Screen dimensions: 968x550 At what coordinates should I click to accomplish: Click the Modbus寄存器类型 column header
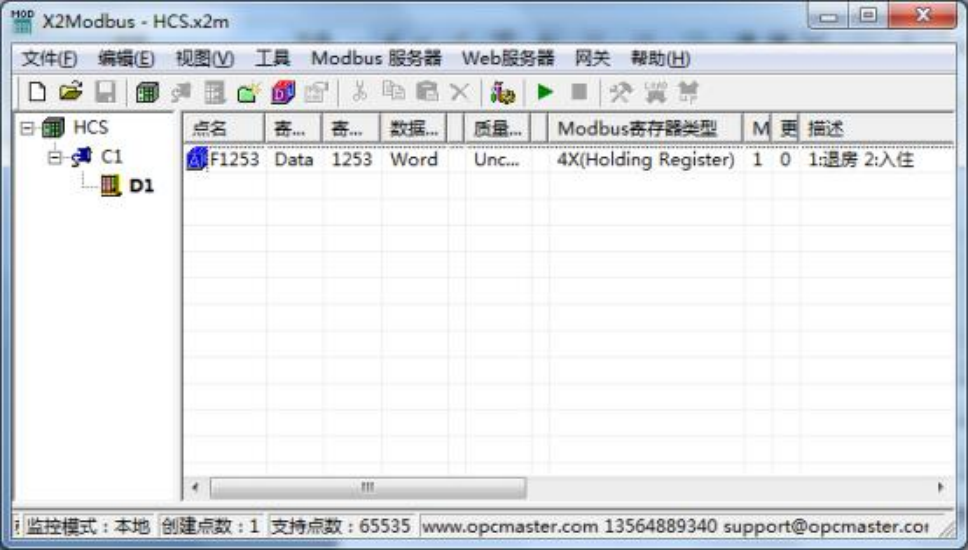tap(645, 128)
